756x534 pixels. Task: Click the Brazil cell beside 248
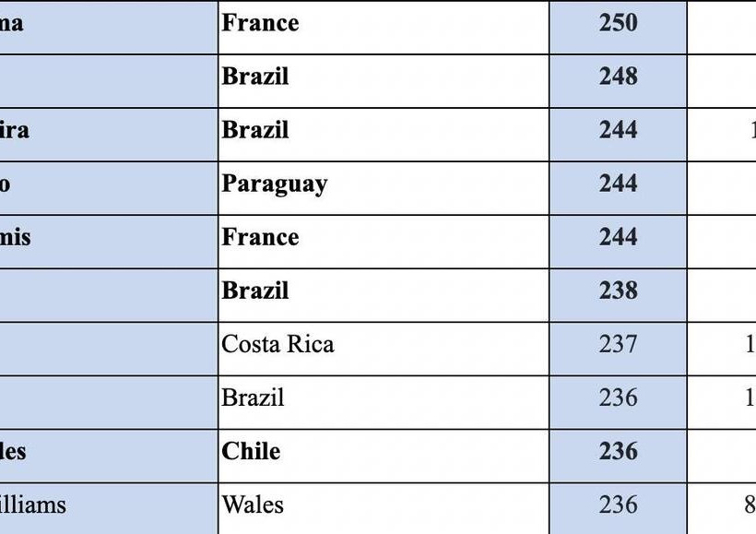click(384, 77)
